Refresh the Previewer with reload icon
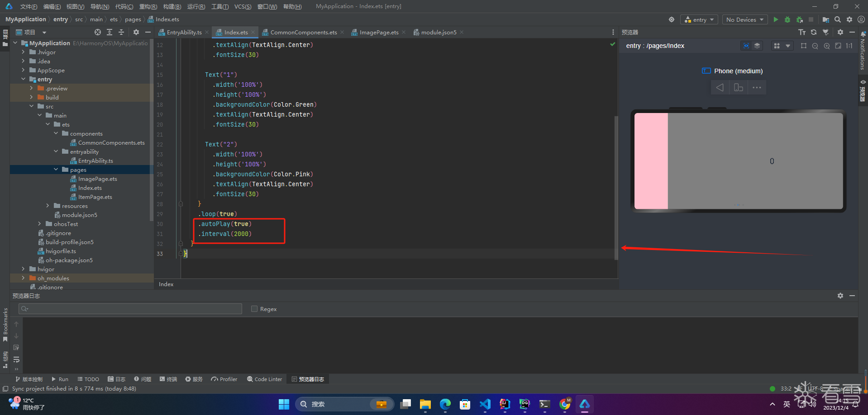Screen dimensions: 868x415 coord(814,32)
